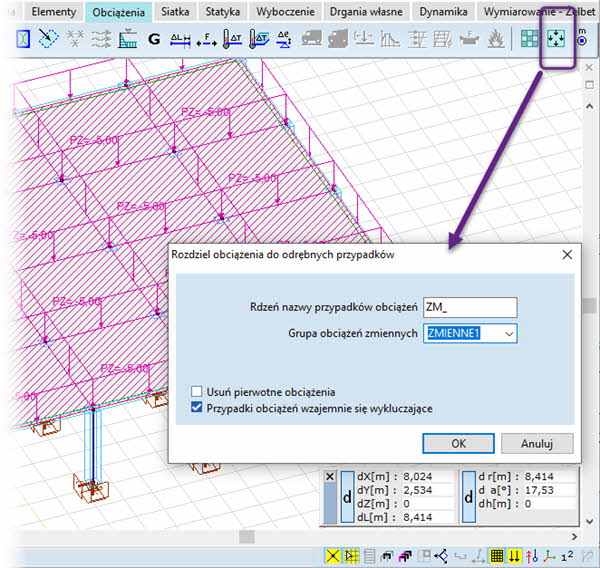Image resolution: width=600 pixels, height=568 pixels.
Task: Click the 'Rdzeń nazwy przypadków obciążeń' text field
Action: coord(469,307)
